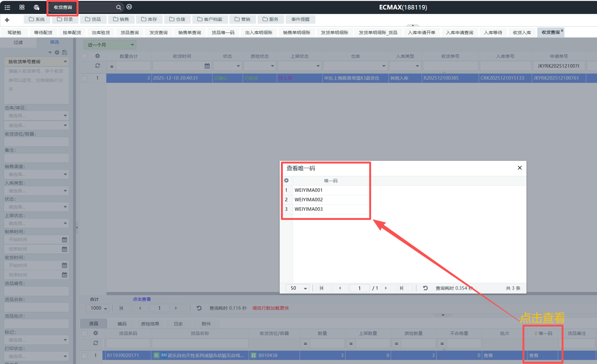Check the select-all checkbox in main grid header
Image resolution: width=597 pixels, height=364 pixels.
84,56
